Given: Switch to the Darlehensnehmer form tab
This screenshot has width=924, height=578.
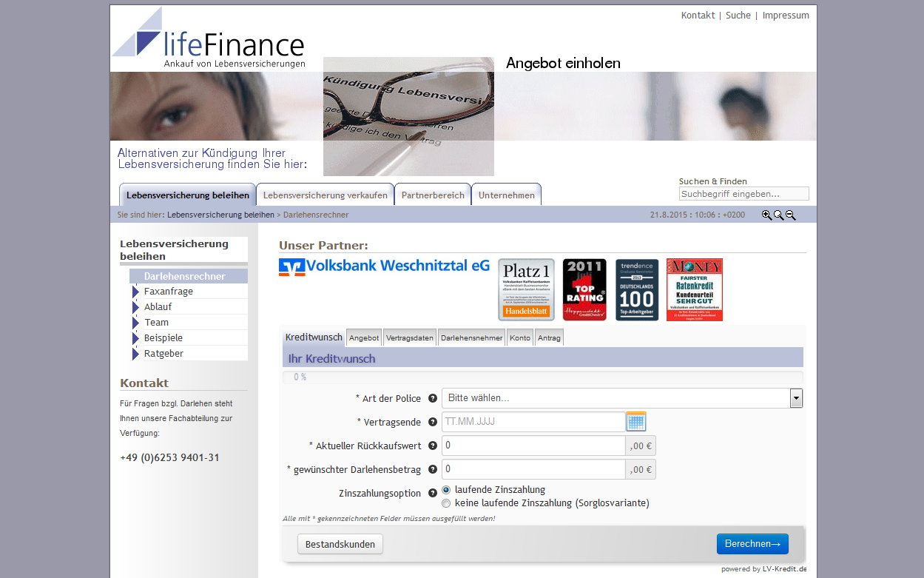Looking at the screenshot, I should [471, 338].
